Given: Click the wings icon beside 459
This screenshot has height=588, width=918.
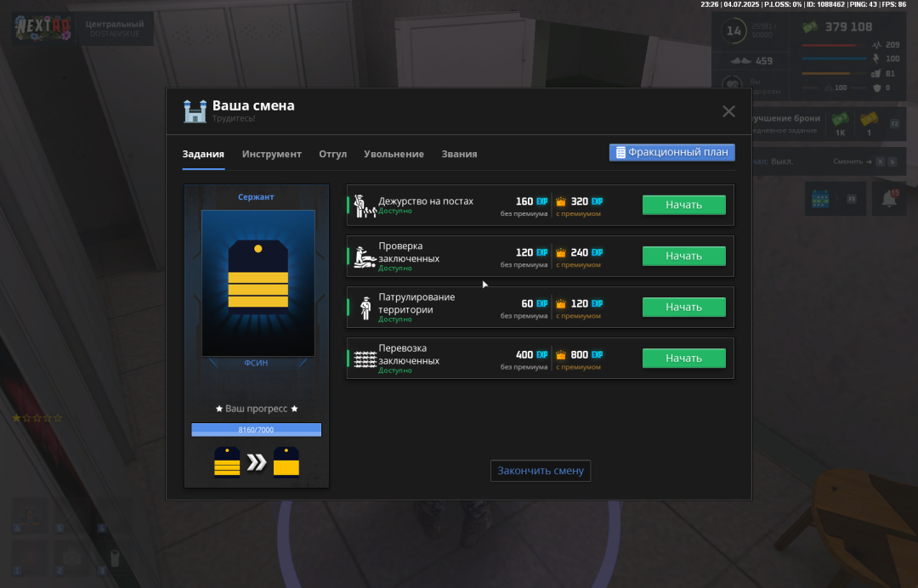Looking at the screenshot, I should click(x=740, y=61).
